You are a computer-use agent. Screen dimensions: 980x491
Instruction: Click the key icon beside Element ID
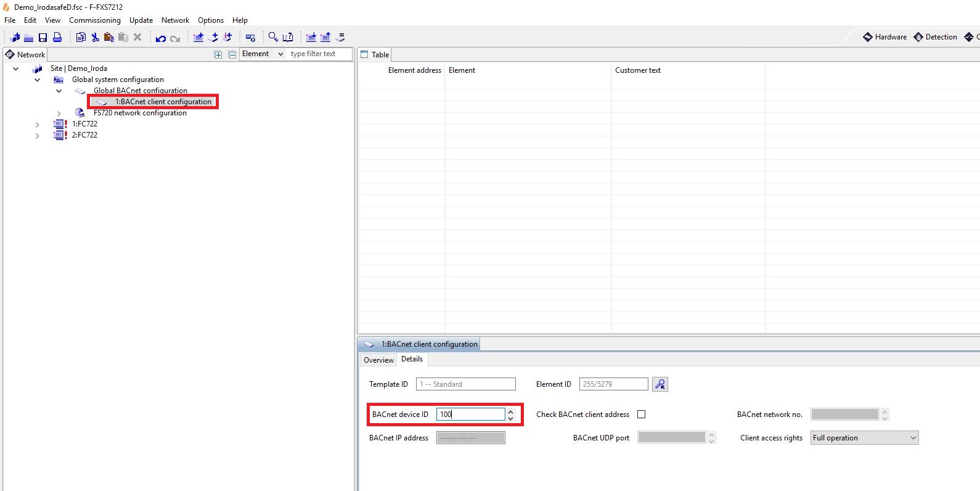click(659, 384)
